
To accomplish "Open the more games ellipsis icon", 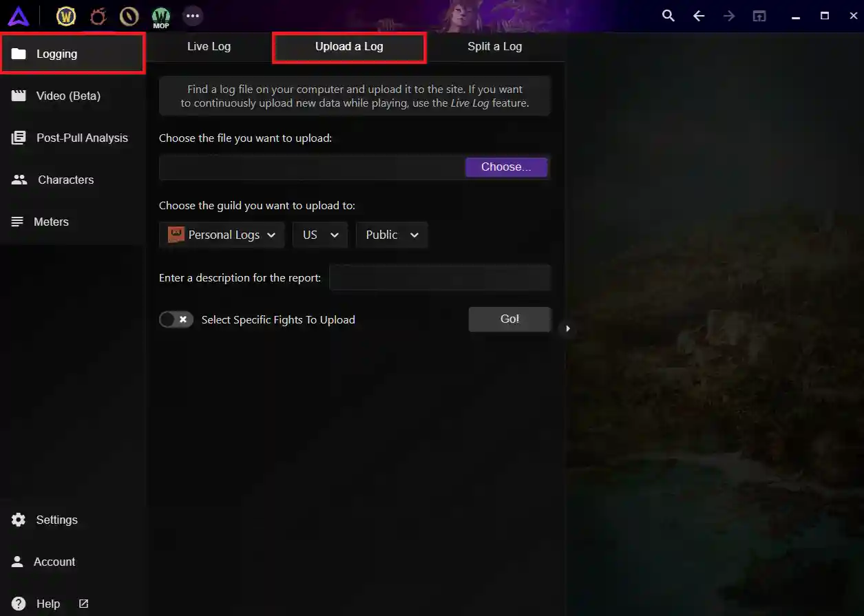I will click(x=192, y=16).
